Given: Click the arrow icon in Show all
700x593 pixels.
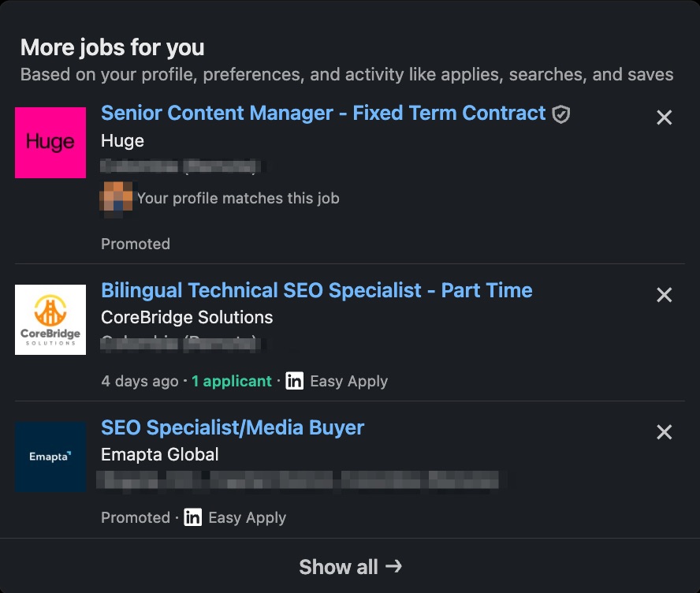Looking at the screenshot, I should 395,567.
